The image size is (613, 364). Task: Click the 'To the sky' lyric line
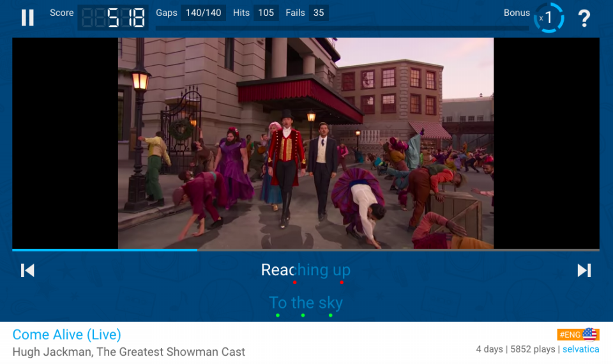[x=306, y=303]
